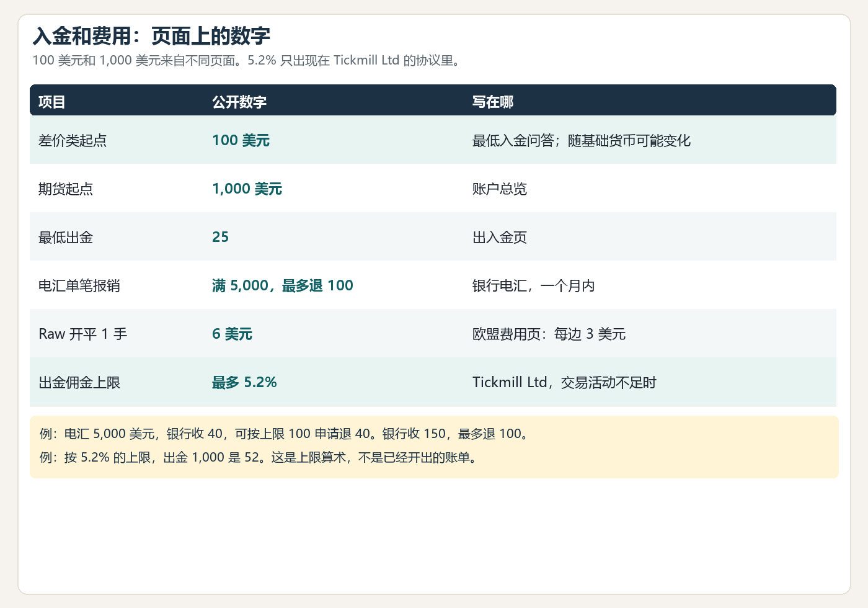Click the title "入金和费用：页面上的数字"
The image size is (868, 608).
point(151,36)
